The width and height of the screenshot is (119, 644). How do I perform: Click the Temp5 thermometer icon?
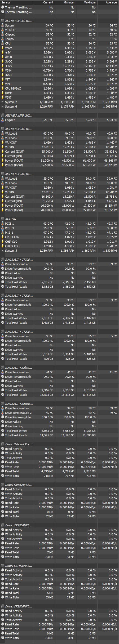pos(2,39)
